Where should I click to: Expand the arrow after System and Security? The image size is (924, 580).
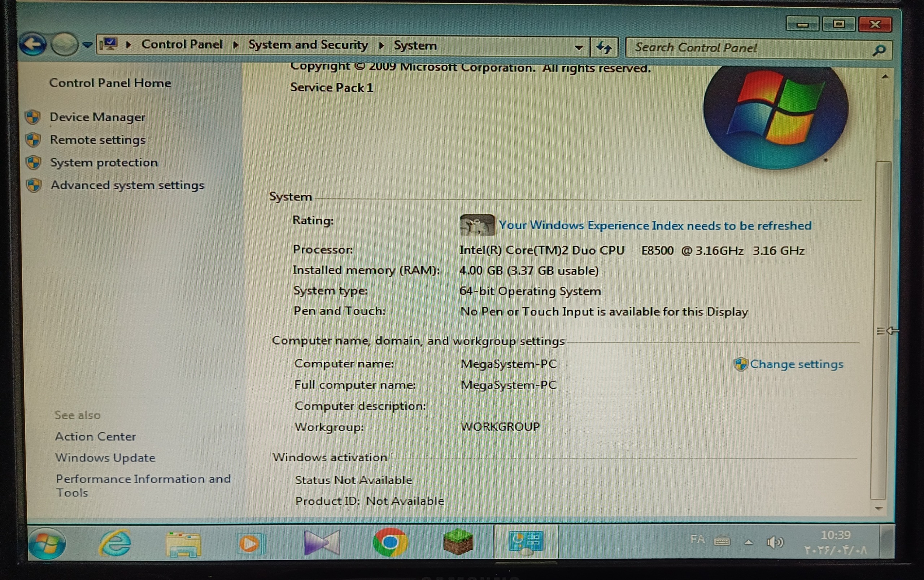pos(381,46)
